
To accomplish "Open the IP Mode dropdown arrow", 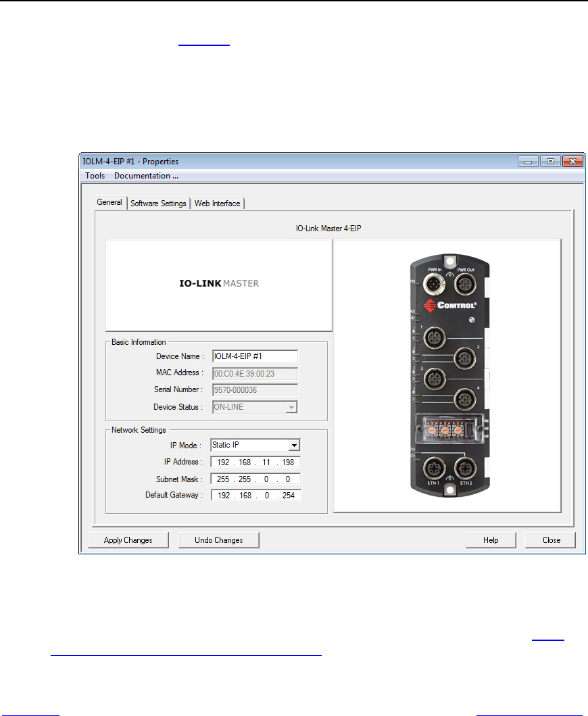I will click(x=295, y=445).
